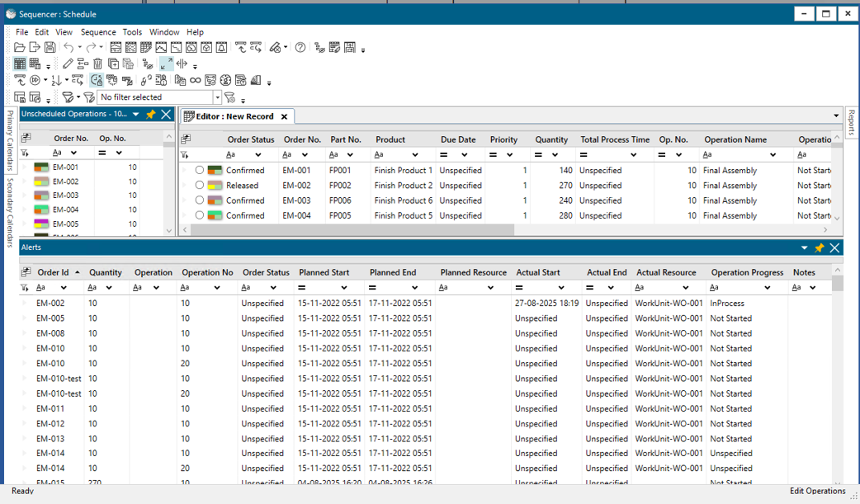Open the alarm/notifications view icon
This screenshot has width=860, height=504.
pos(222,47)
